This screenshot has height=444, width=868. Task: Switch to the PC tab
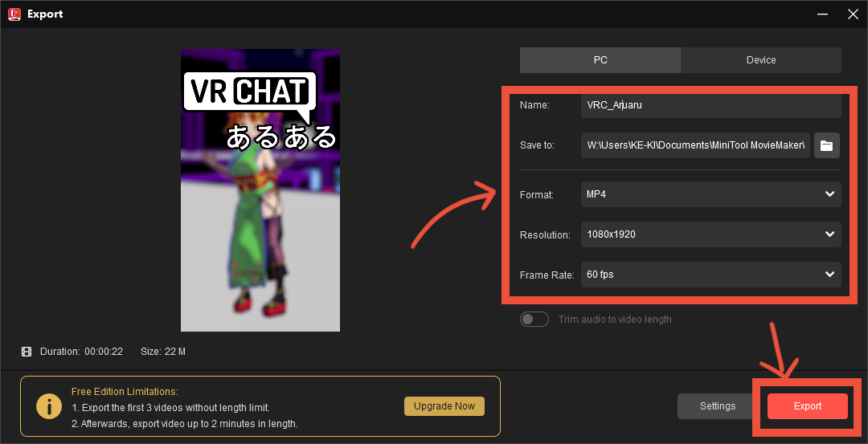600,60
